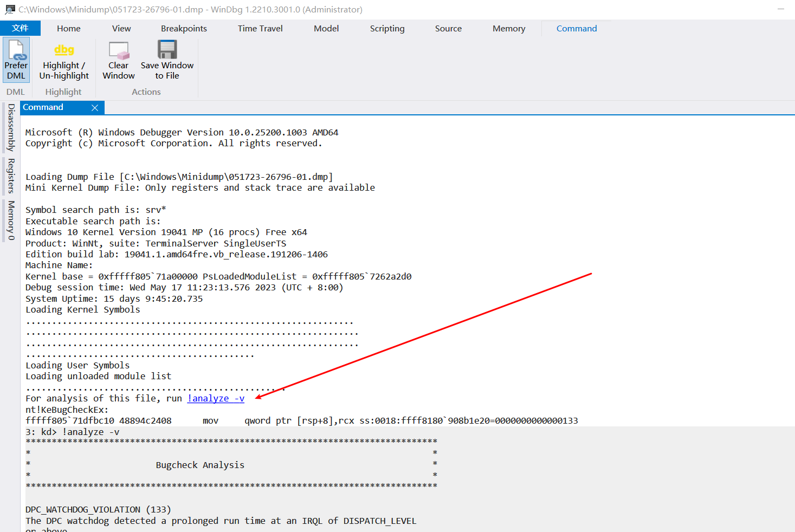Image resolution: width=795 pixels, height=532 pixels.
Task: Switch to the Model tab
Action: click(326, 29)
